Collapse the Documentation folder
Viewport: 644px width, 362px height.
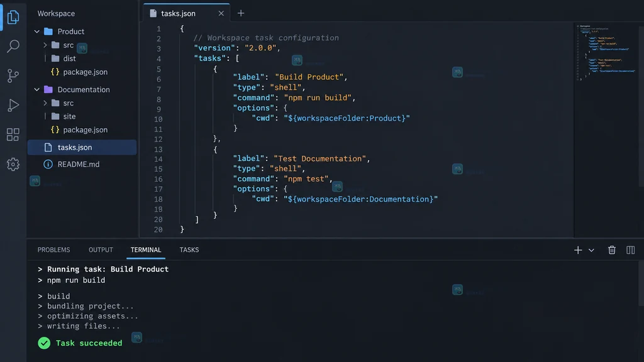pos(37,89)
